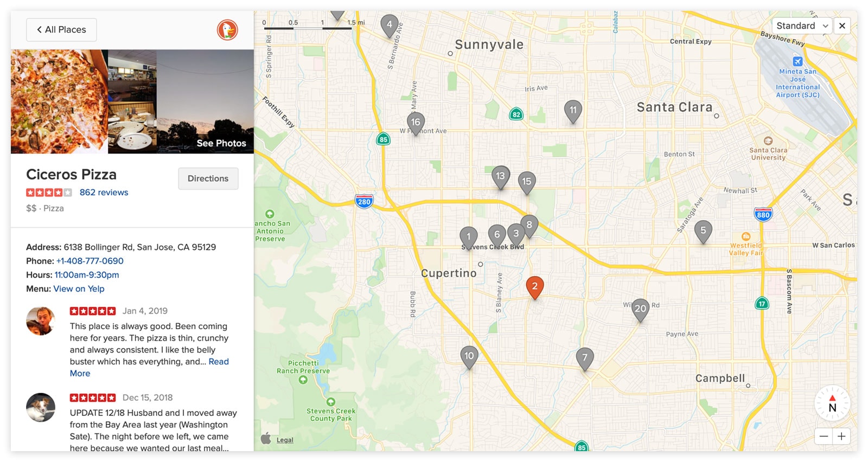Select map pin number 5 near Westfield Valley Fair
This screenshot has width=868, height=462.
704,230
